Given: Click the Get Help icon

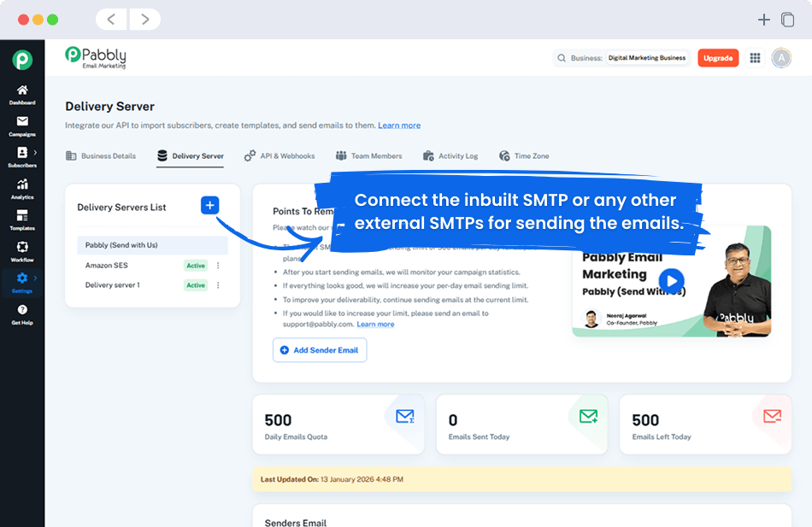Looking at the screenshot, I should pyautogui.click(x=22, y=313).
